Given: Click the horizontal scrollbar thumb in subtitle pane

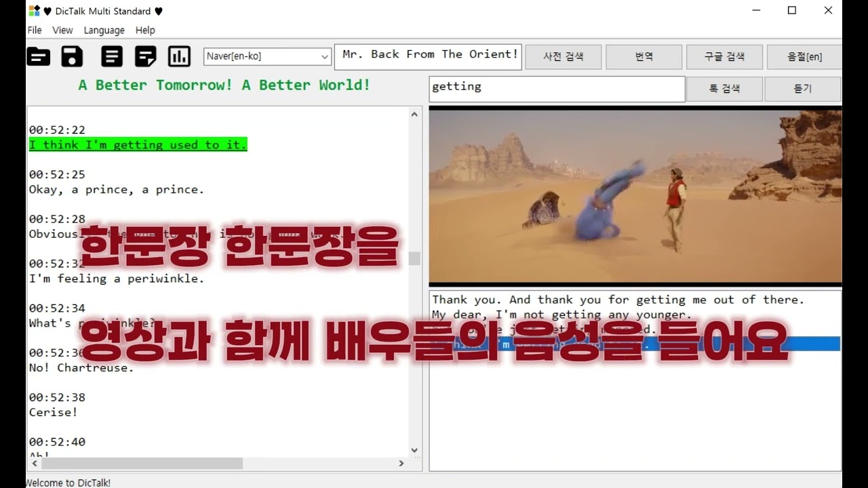Looking at the screenshot, I should (x=142, y=464).
